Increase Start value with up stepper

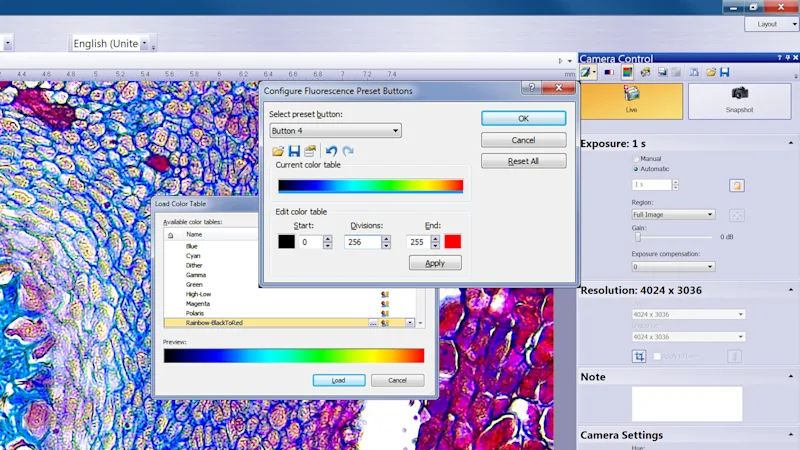[328, 238]
